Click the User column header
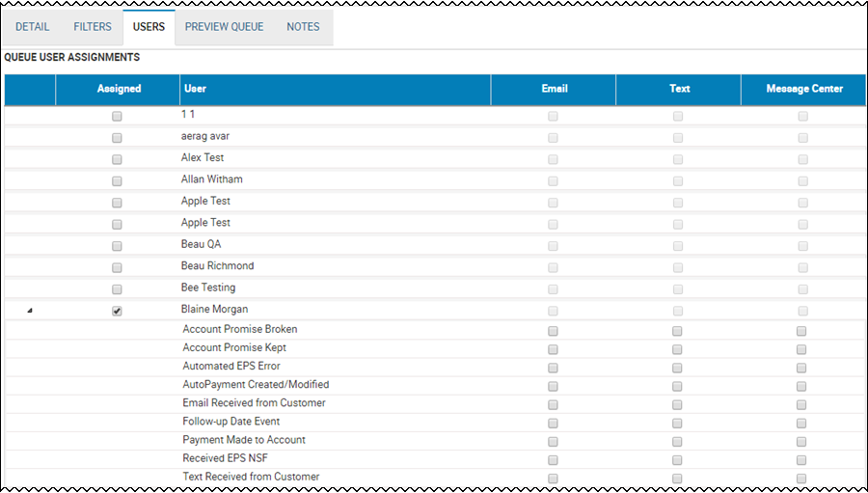Screen dimensions: 868x493 click(x=336, y=89)
